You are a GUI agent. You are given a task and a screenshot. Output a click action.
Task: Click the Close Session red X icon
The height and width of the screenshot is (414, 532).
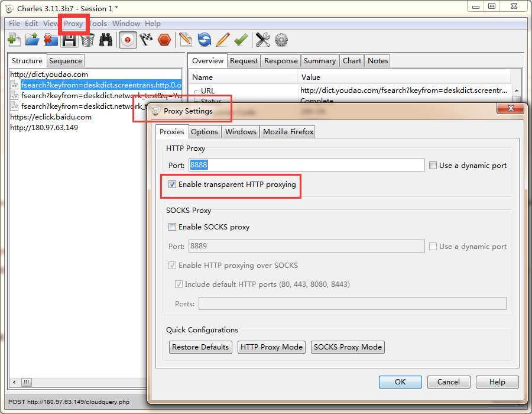pos(51,40)
